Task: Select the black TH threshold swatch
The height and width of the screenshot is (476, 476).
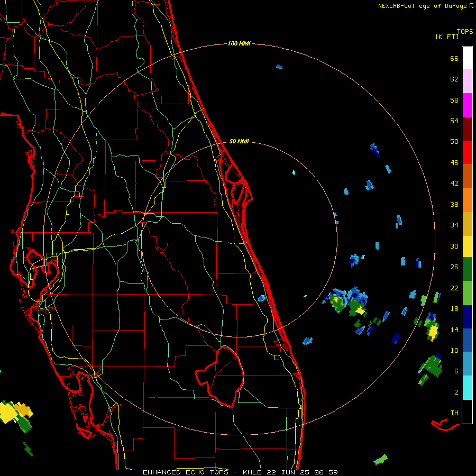Action: pyautogui.click(x=467, y=411)
